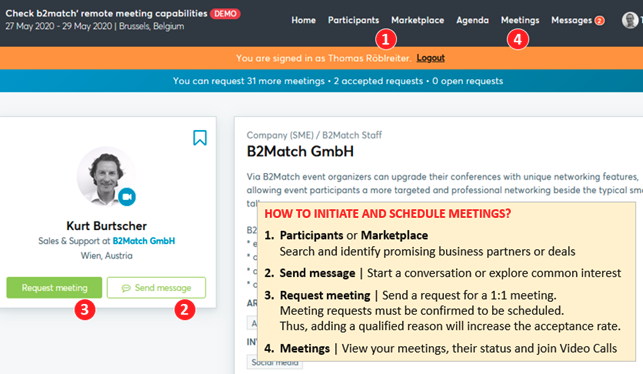The width and height of the screenshot is (643, 374).
Task: Click the Request meeting button
Action: [x=54, y=287]
